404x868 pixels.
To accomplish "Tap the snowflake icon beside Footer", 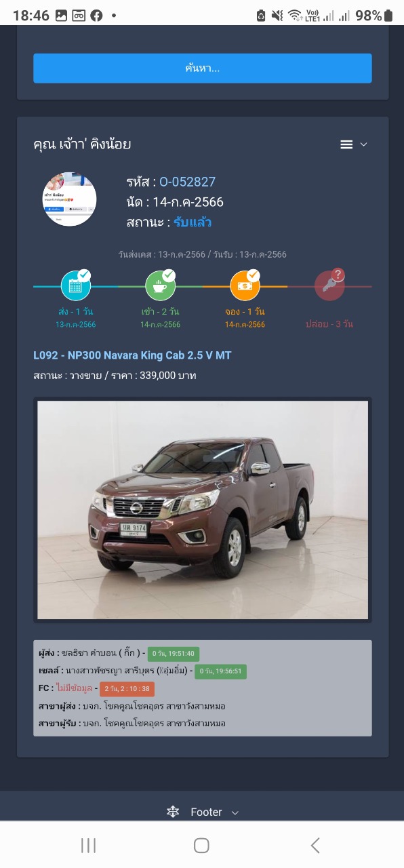I will 173,812.
